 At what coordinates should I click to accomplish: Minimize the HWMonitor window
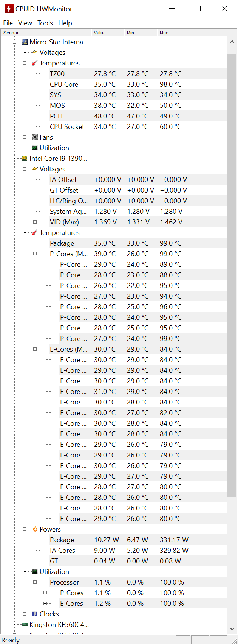pos(172,8)
